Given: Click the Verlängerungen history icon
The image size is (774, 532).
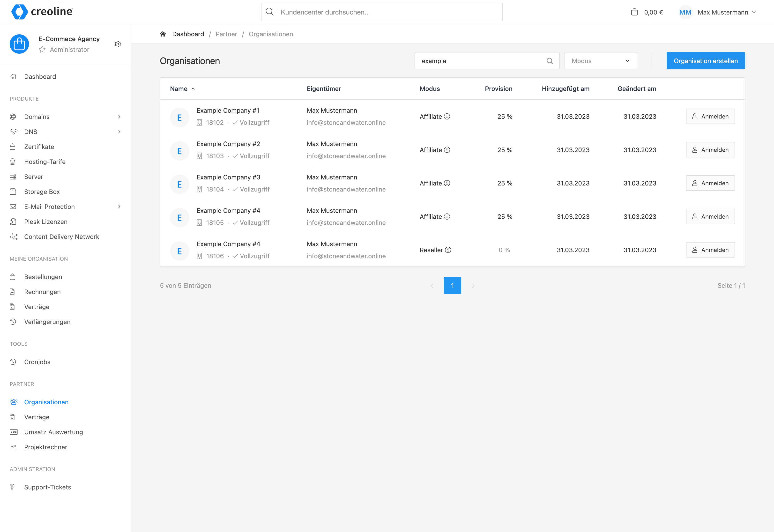Looking at the screenshot, I should [x=13, y=322].
